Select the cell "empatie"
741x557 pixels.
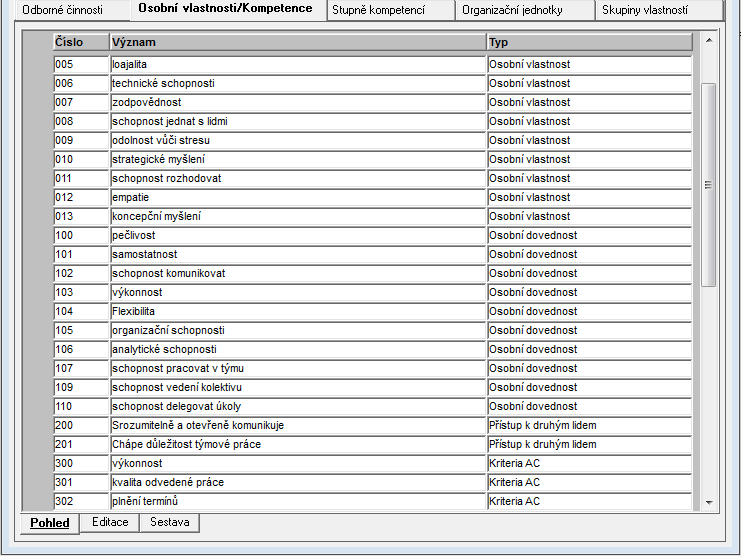(298, 197)
